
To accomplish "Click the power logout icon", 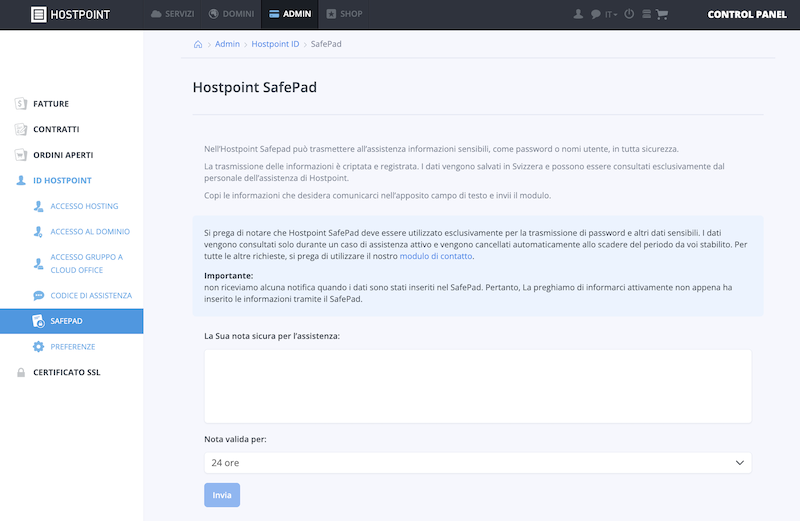I will [629, 14].
